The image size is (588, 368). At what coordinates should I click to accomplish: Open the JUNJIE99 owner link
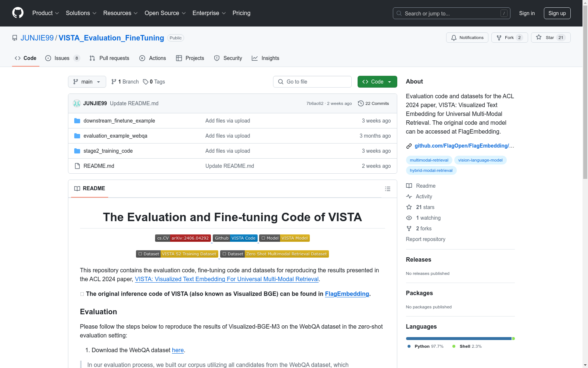click(x=37, y=38)
